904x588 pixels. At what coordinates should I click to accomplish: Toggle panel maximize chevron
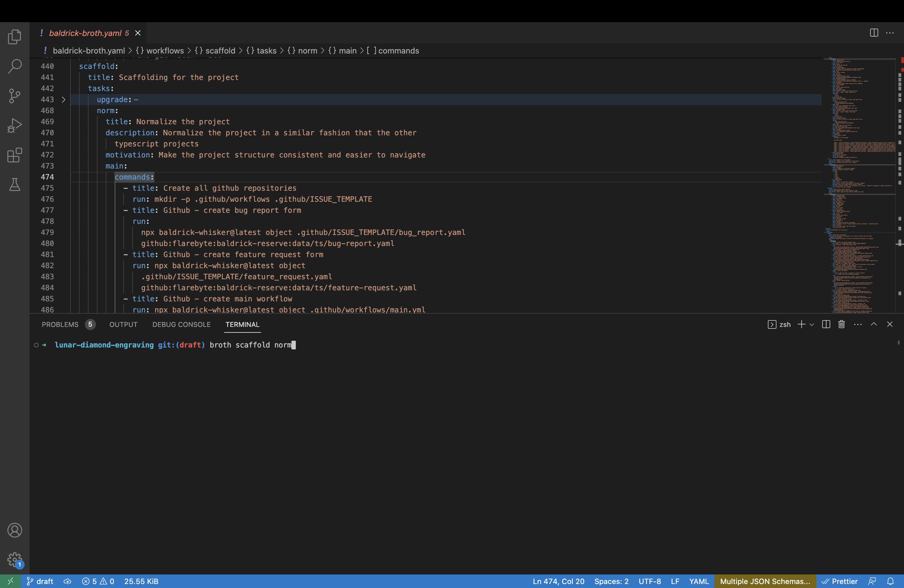pyautogui.click(x=874, y=324)
